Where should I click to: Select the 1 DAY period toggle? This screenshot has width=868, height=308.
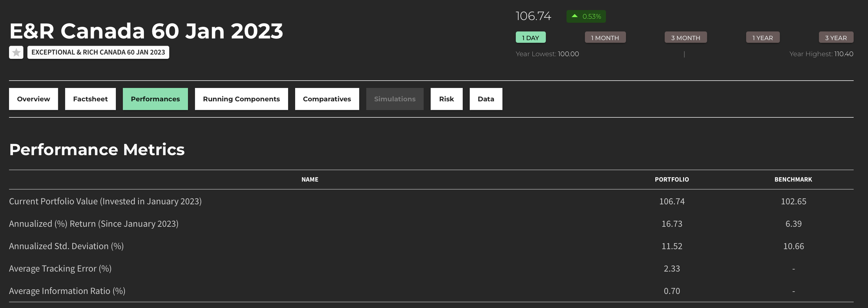[530, 38]
